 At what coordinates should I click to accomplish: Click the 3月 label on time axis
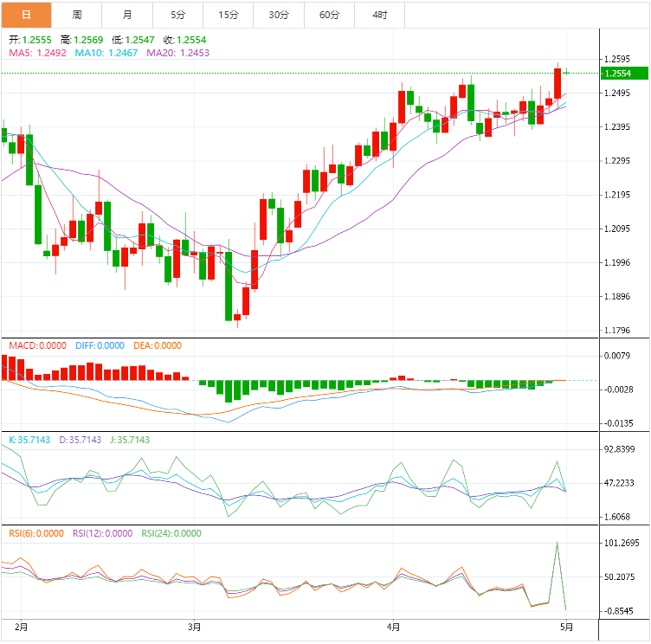pos(195,626)
